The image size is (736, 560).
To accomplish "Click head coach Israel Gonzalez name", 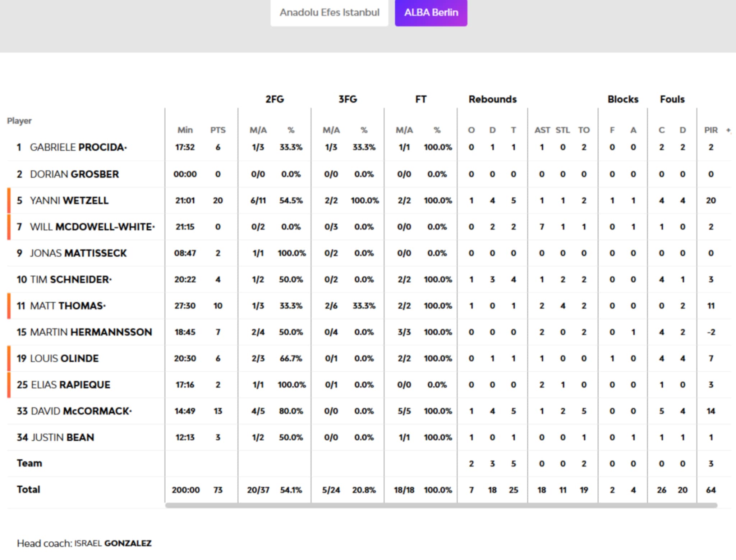I will [113, 543].
